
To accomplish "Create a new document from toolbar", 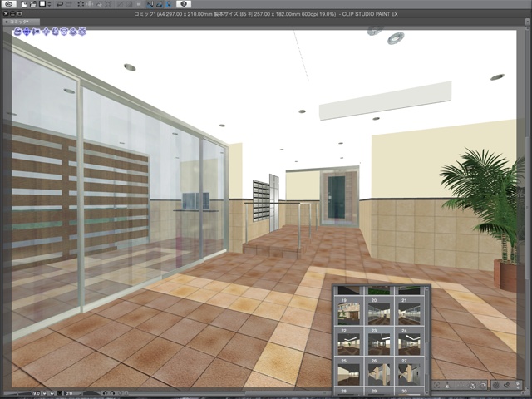I will pyautogui.click(x=24, y=4).
